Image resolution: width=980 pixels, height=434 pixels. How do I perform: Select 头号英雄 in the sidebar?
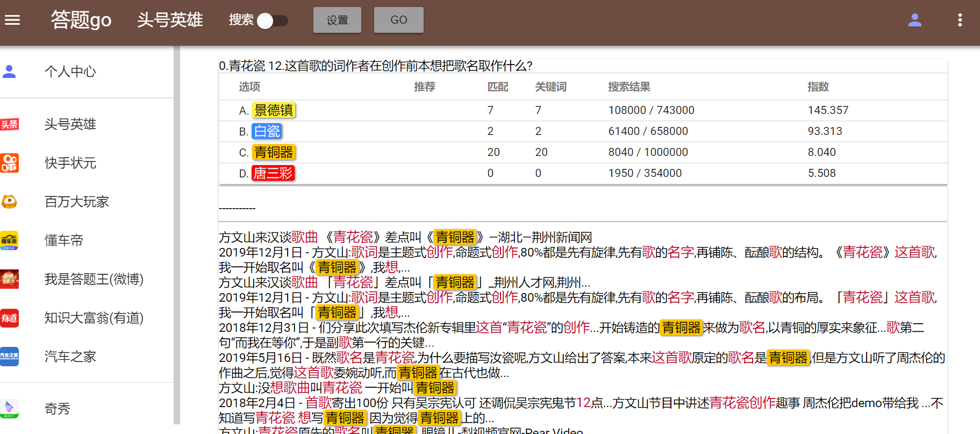coord(70,124)
